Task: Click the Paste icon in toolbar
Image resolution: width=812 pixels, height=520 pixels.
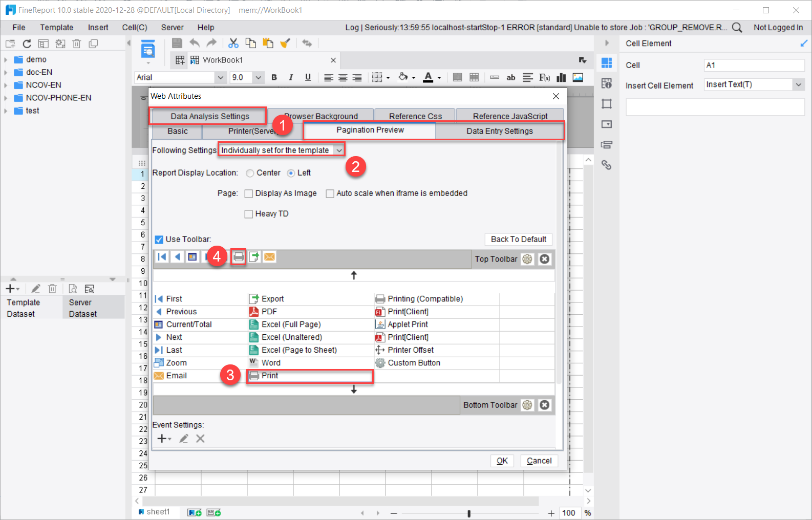Action: [268, 44]
